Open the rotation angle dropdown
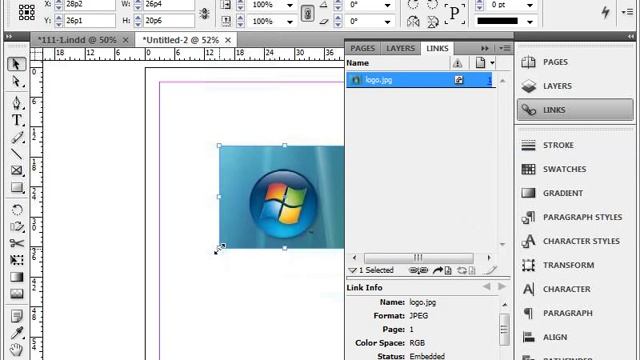Image resolution: width=640 pixels, height=360 pixels. tap(387, 5)
